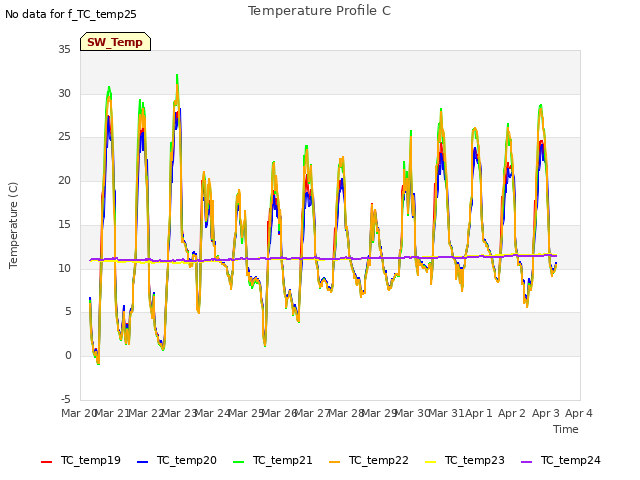
Task: Click the TC_temp22 orange legend swatch
Action: coord(334,462)
